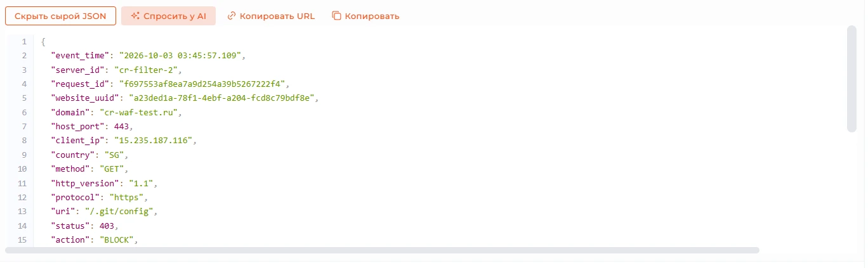This screenshot has height=268, width=868.
Task: Click the 'Копировать URL' link
Action: [271, 16]
